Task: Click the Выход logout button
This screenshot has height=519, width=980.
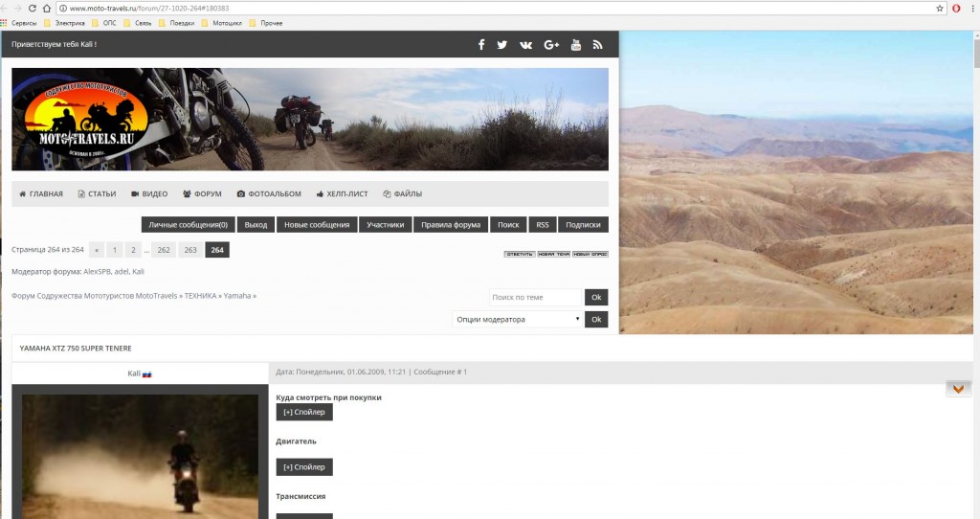Action: coord(256,224)
